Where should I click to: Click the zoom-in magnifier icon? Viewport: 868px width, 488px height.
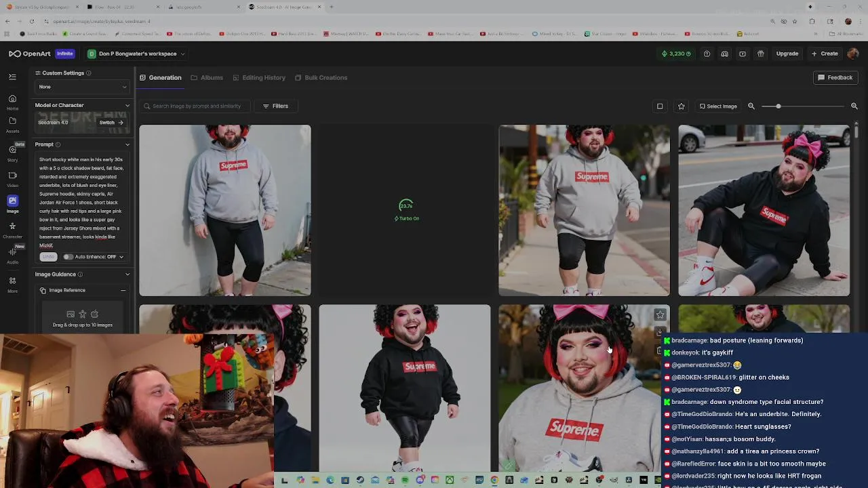click(x=854, y=106)
